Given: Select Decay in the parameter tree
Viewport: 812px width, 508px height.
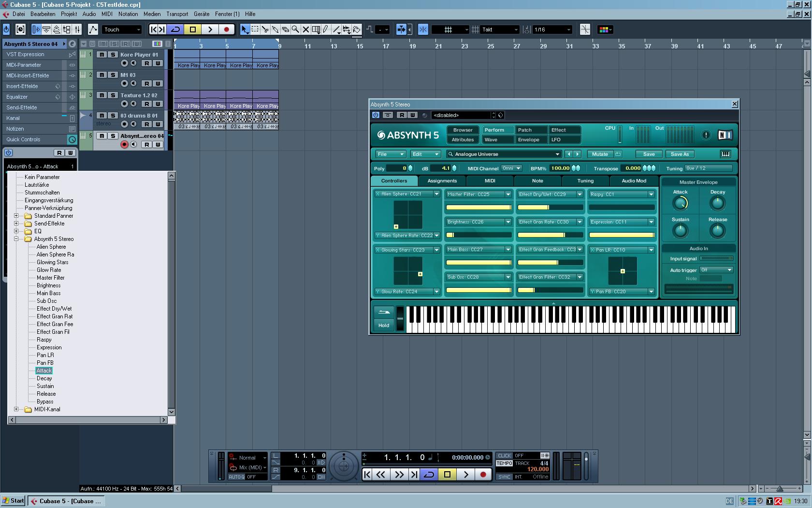Looking at the screenshot, I should (x=44, y=378).
